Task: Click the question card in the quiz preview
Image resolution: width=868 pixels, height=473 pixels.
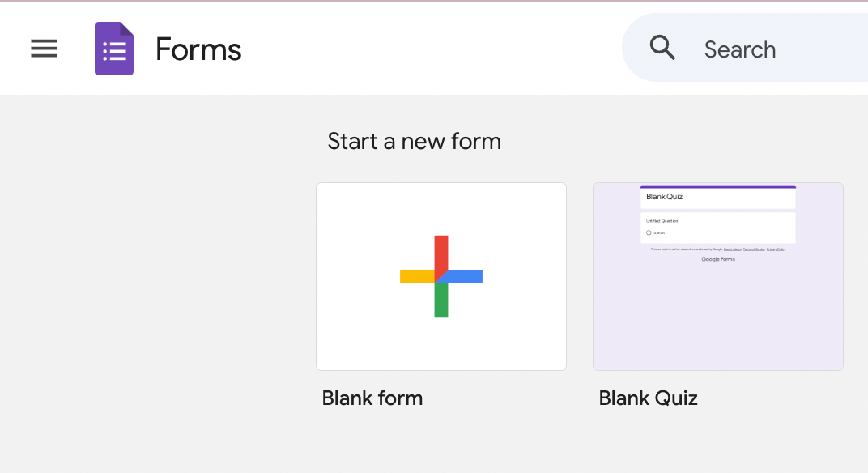Action: pyautogui.click(x=717, y=227)
